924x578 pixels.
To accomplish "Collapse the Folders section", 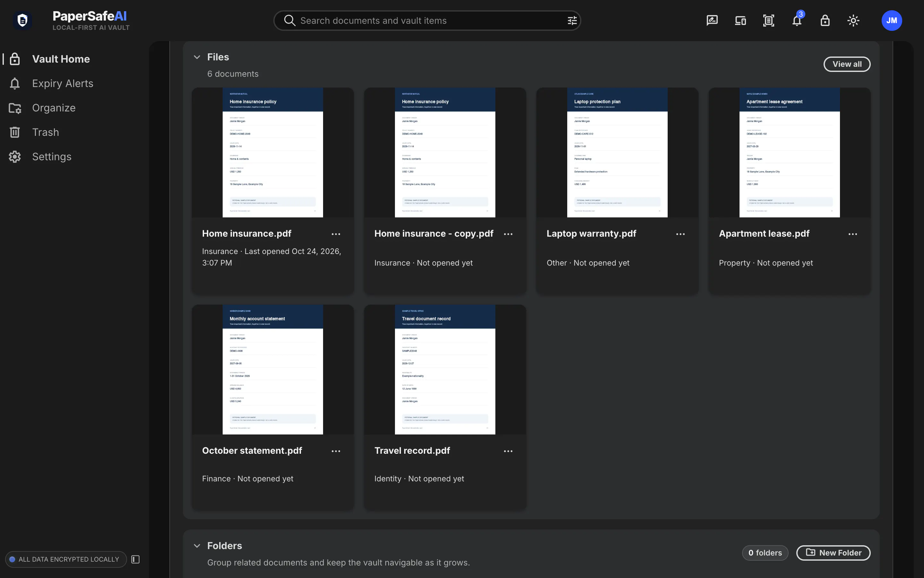I will 197,546.
